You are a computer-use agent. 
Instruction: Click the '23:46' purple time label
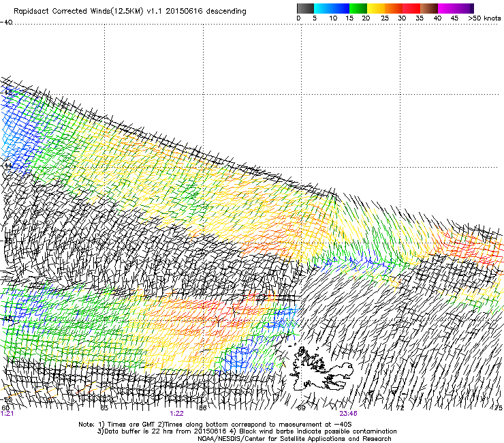349,414
